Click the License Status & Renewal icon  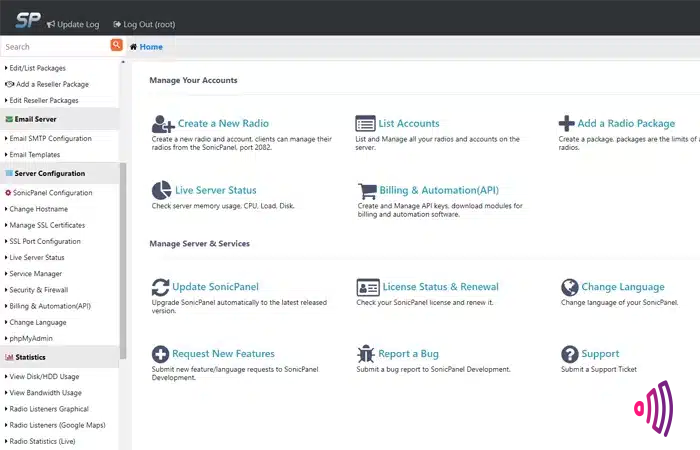click(366, 287)
